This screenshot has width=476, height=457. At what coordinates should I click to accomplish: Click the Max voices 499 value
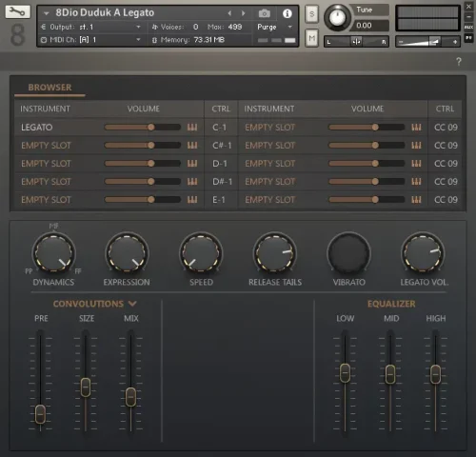coord(235,27)
